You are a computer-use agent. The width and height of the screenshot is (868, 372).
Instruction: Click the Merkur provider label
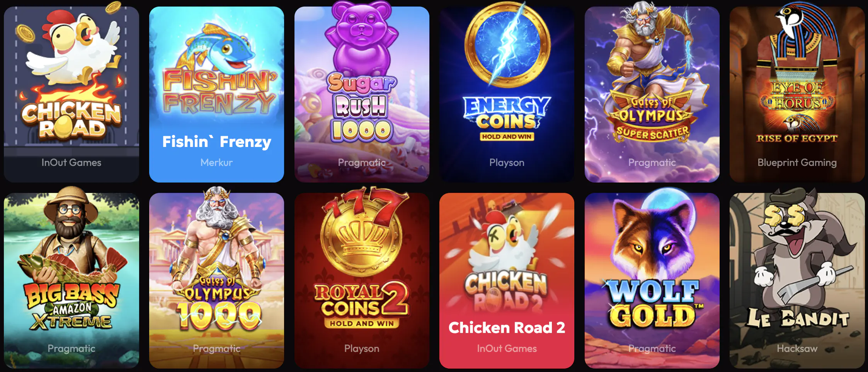pyautogui.click(x=216, y=162)
